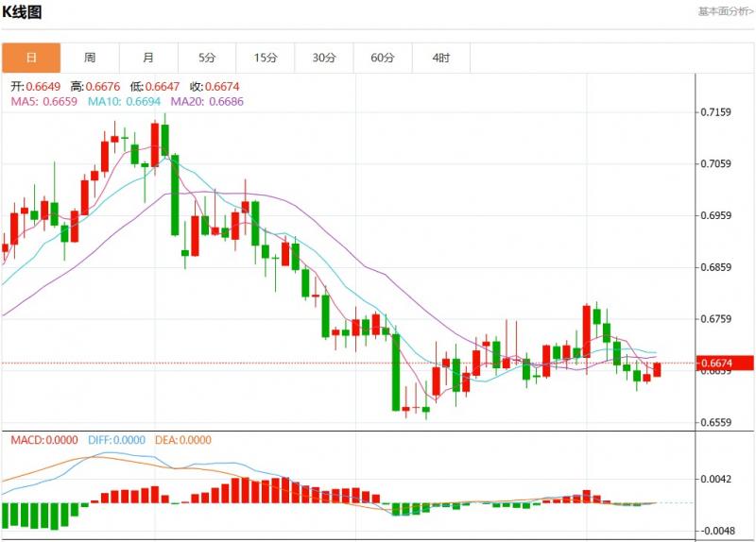Click the 0.6859 price axis label

coord(715,267)
